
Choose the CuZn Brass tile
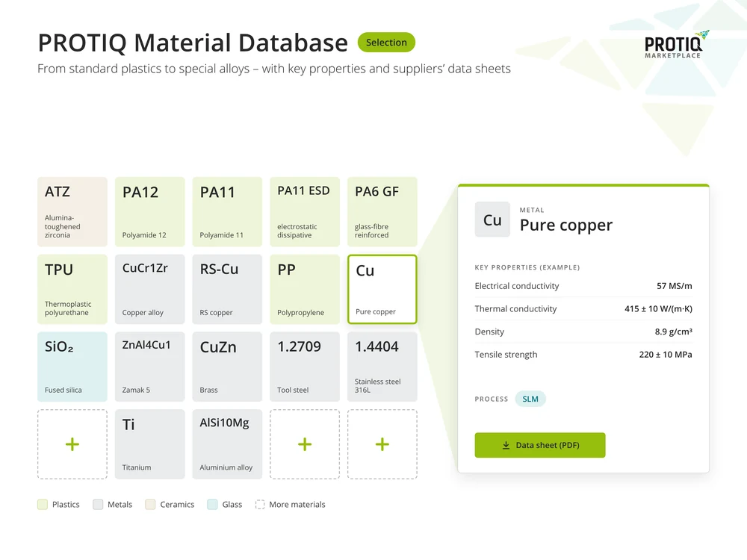[227, 367]
